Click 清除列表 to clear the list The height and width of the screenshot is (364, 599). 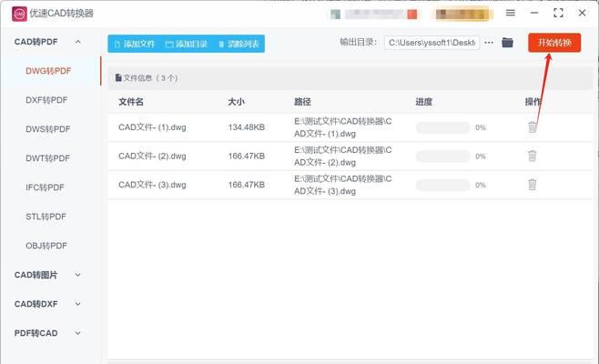[x=239, y=44]
